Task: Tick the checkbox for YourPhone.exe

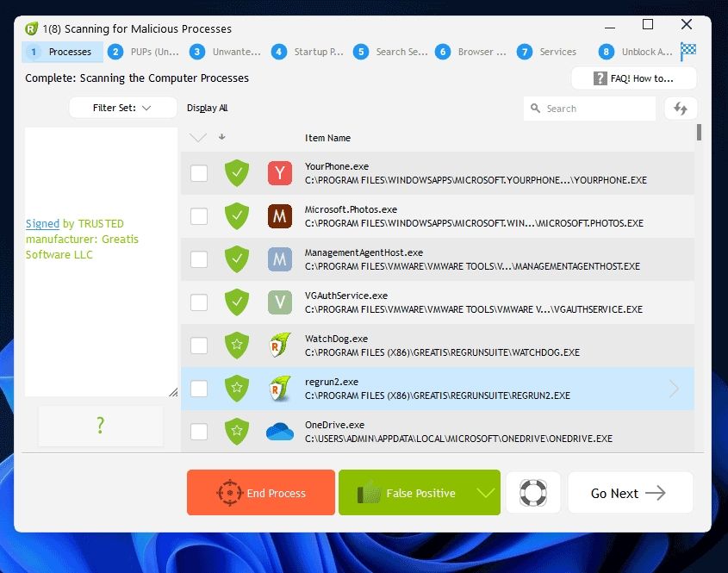Action: point(199,173)
